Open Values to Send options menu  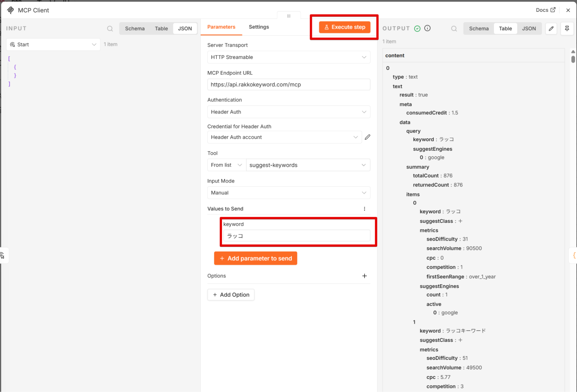(365, 209)
